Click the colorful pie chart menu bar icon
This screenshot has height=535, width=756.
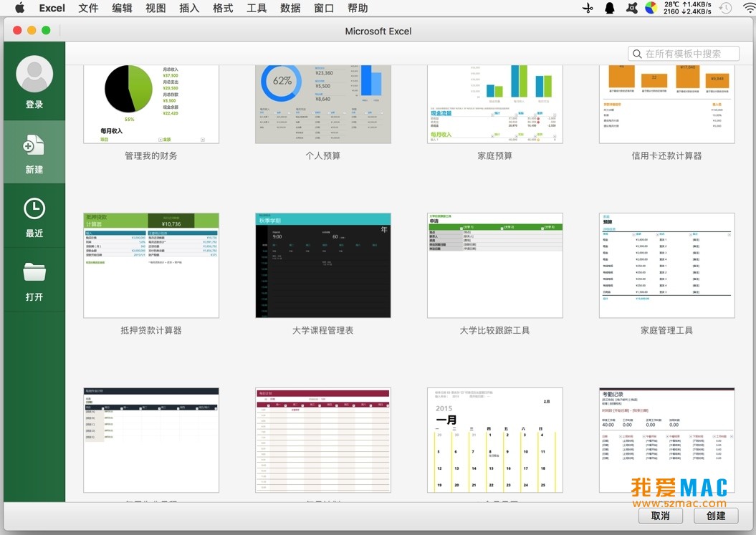[x=651, y=8]
